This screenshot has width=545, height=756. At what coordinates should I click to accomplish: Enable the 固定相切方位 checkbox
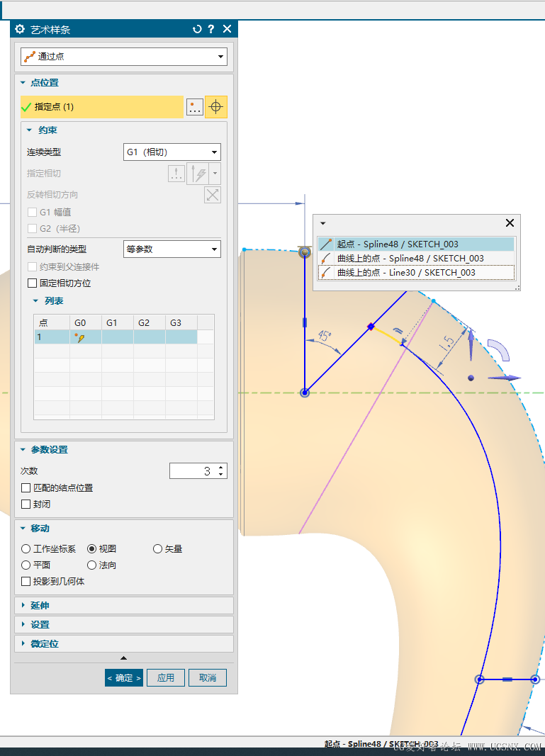tap(33, 283)
